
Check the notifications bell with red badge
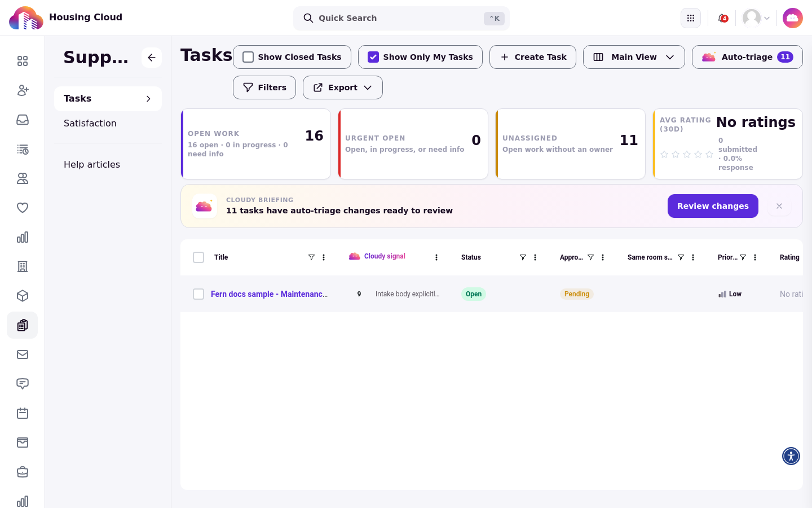point(722,18)
